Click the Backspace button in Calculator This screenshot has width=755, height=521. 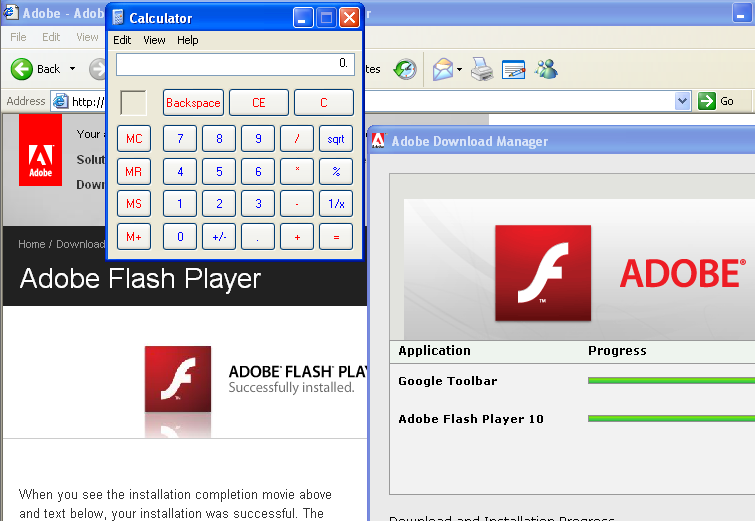(x=193, y=103)
